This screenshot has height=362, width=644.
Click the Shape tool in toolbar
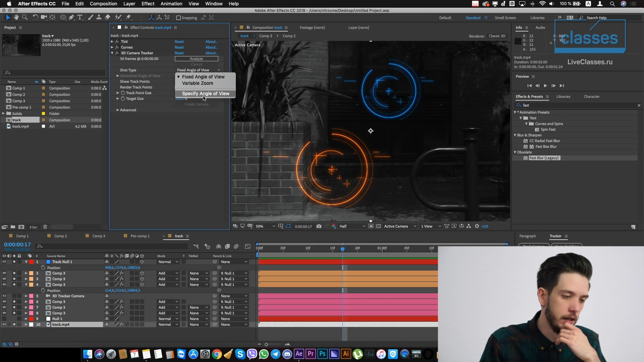63,18
